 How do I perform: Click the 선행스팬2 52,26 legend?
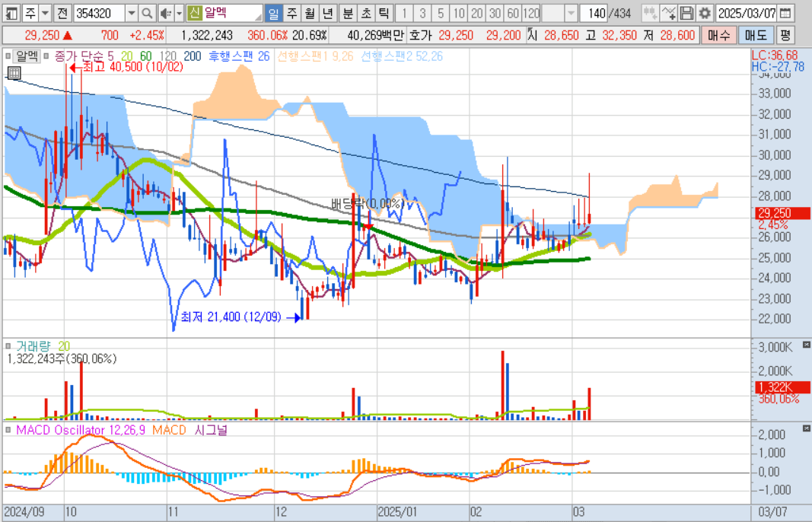(x=401, y=56)
